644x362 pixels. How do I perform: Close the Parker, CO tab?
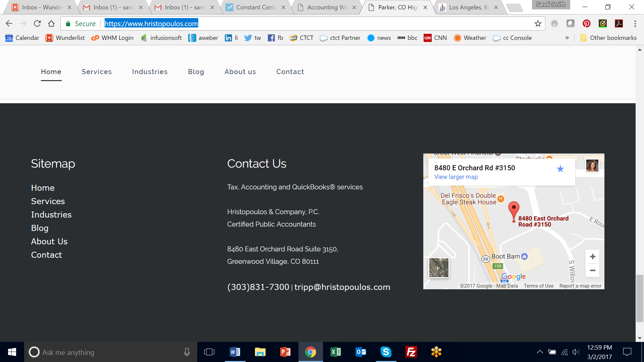tap(425, 7)
